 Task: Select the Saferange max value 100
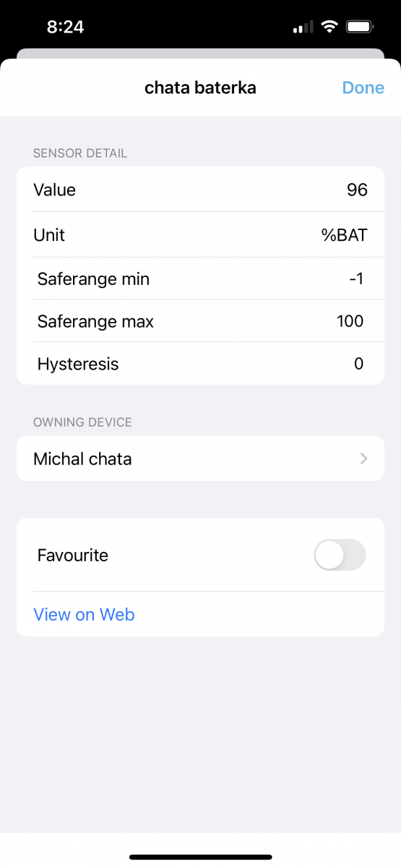pyautogui.click(x=350, y=321)
